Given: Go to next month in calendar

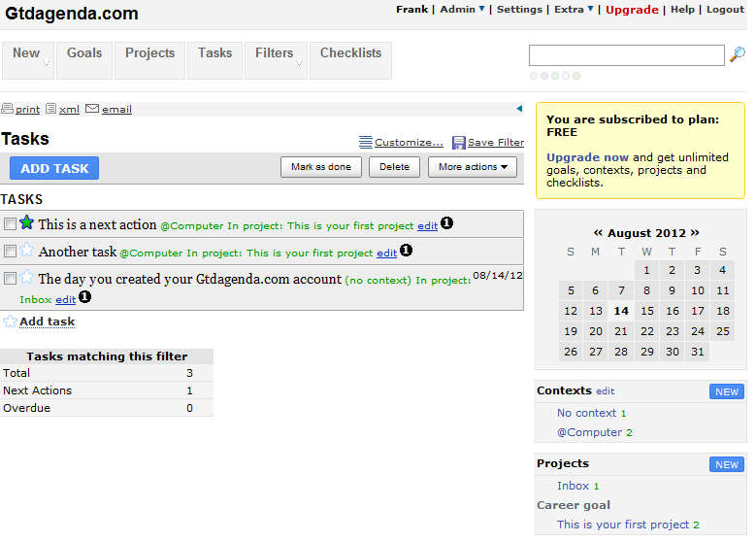Looking at the screenshot, I should coord(695,232).
